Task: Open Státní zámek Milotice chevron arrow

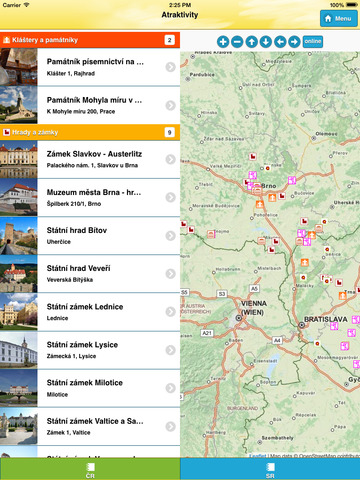Action: pyautogui.click(x=170, y=388)
